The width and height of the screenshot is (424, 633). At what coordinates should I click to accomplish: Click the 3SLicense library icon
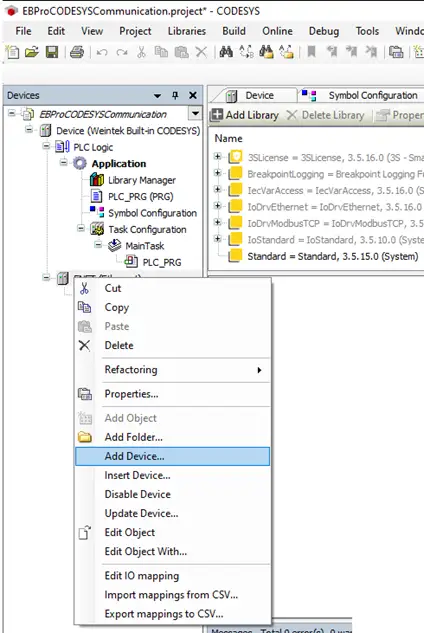235,157
